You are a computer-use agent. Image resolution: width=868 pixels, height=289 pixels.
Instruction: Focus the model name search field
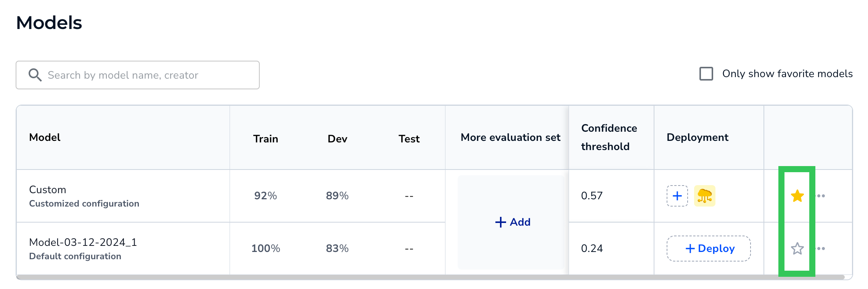coord(138,75)
